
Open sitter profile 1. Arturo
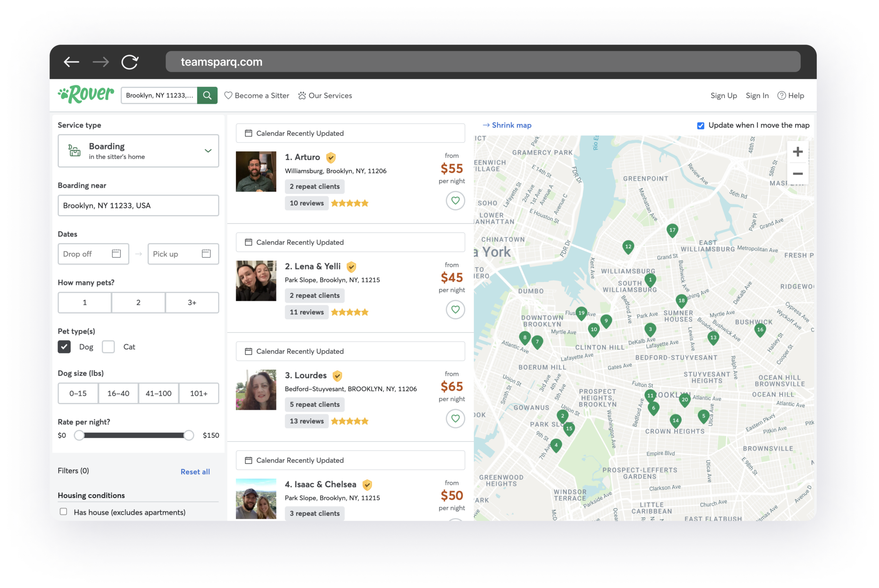[x=302, y=157]
